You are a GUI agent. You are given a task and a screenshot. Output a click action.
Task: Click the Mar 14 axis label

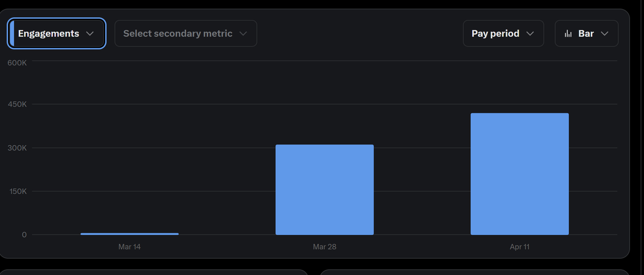(x=129, y=247)
